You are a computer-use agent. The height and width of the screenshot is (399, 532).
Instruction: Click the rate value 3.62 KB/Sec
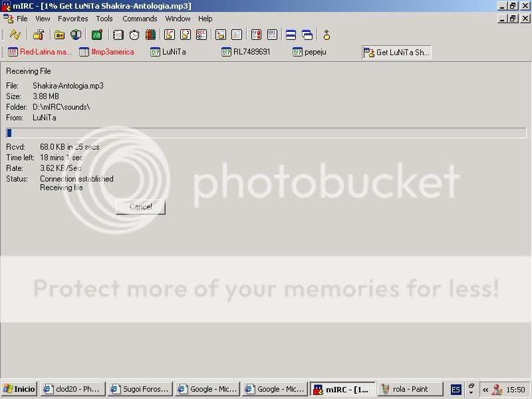tap(61, 168)
